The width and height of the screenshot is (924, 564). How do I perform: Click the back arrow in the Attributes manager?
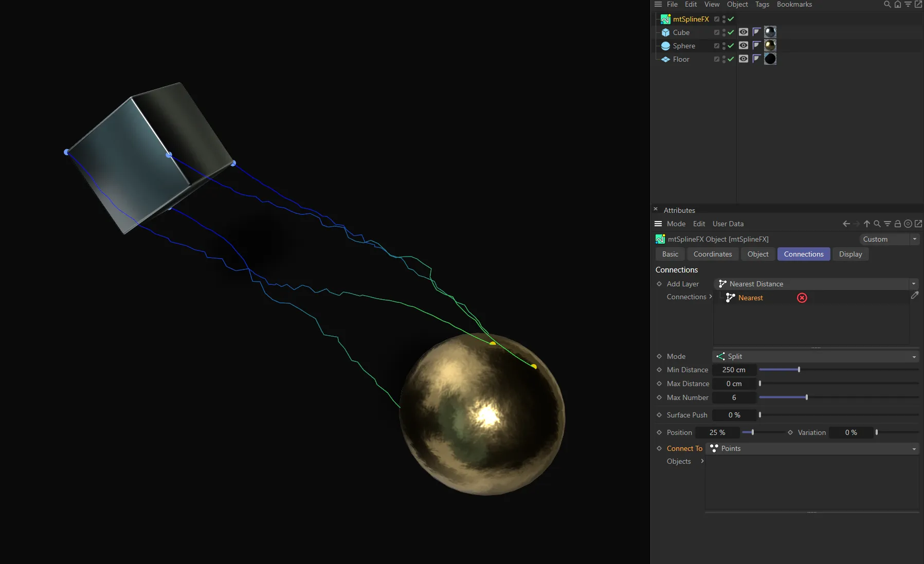point(845,224)
